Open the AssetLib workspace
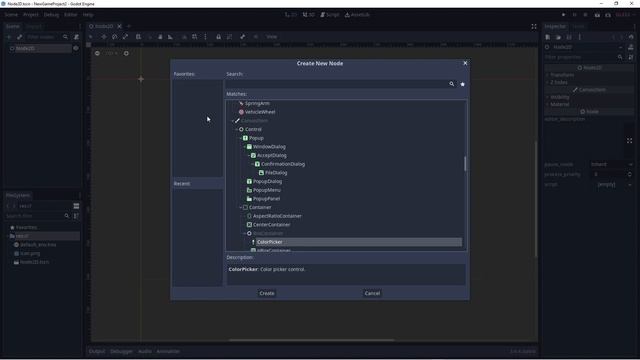Image resolution: width=640 pixels, height=360 pixels. point(357,15)
